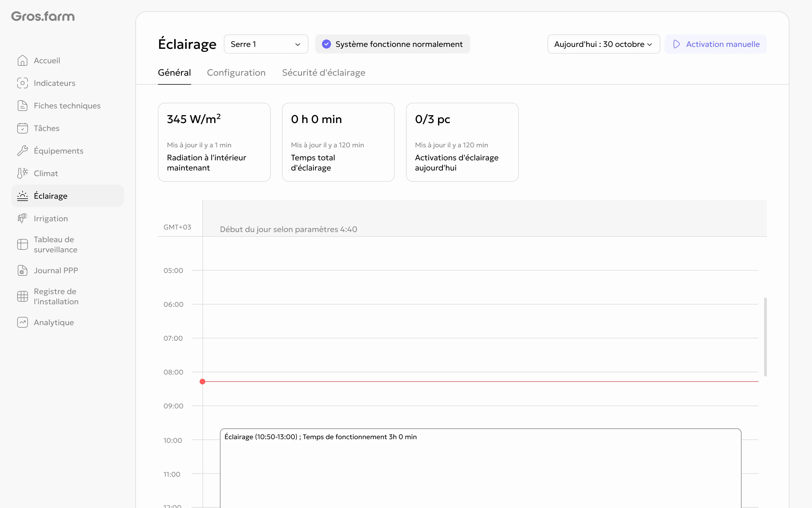
Task: Click the Éclairage (10:50-13:00) schedule block
Action: 480,468
